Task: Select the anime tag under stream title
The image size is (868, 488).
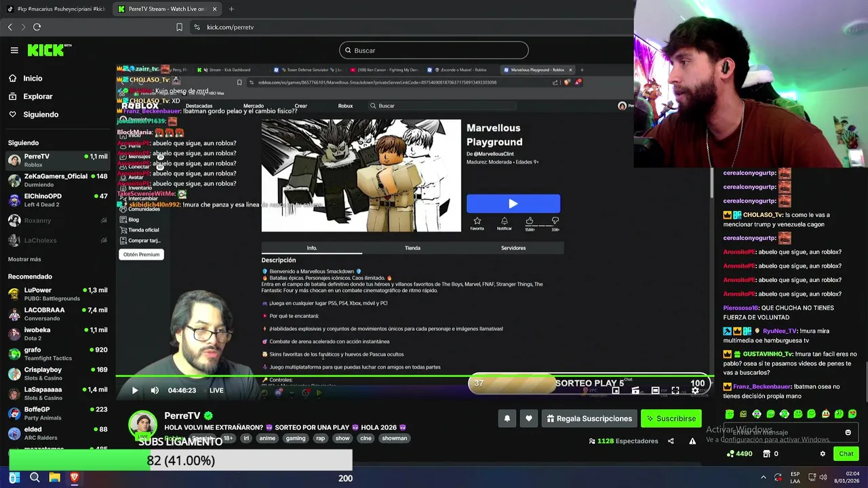Action: coord(267,439)
